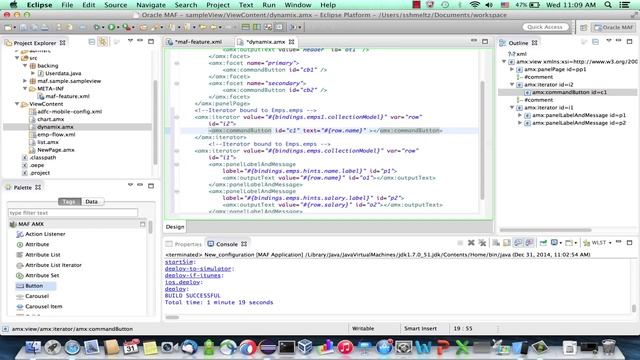The width and height of the screenshot is (640, 360).
Task: Open the WLST console dropdown
Action: coord(610,243)
